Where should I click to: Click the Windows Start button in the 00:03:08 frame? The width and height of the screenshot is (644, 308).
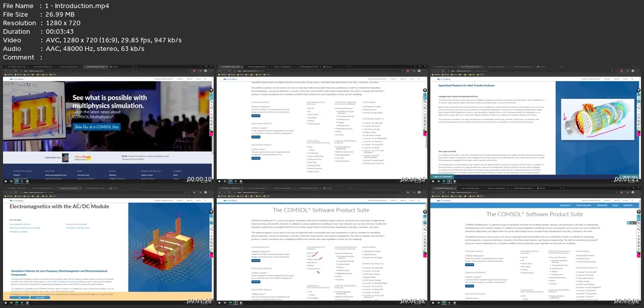click(433, 302)
